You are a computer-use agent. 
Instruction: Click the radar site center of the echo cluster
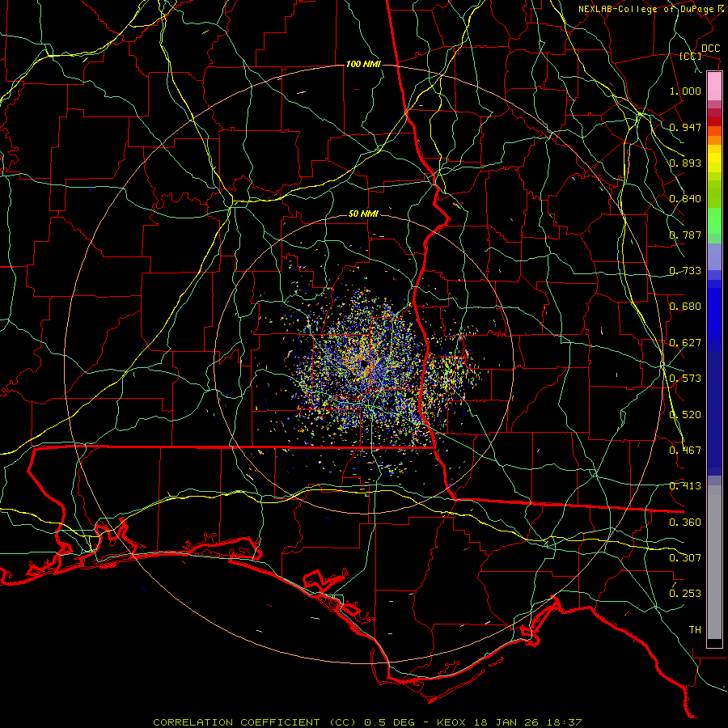click(x=363, y=365)
